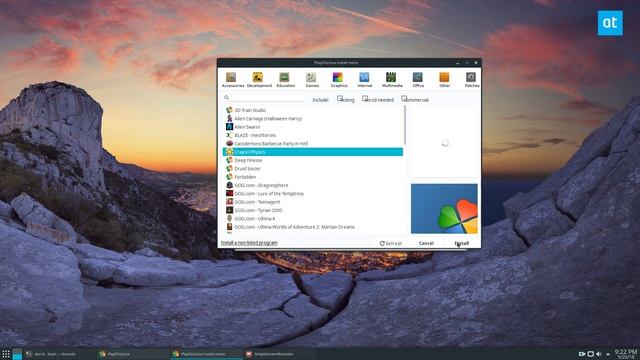Select GOG.com - Tyrian 2000 entry
Screen dimensions: 640x360
click(x=313, y=210)
